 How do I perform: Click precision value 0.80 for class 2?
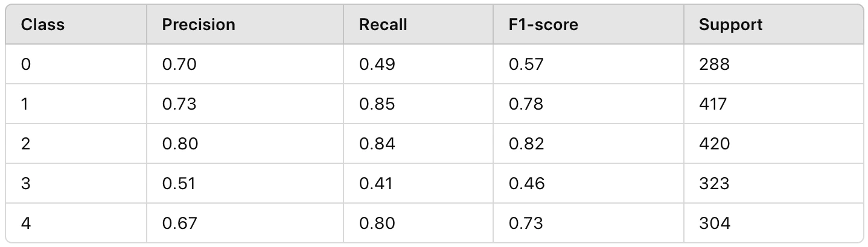pos(180,143)
